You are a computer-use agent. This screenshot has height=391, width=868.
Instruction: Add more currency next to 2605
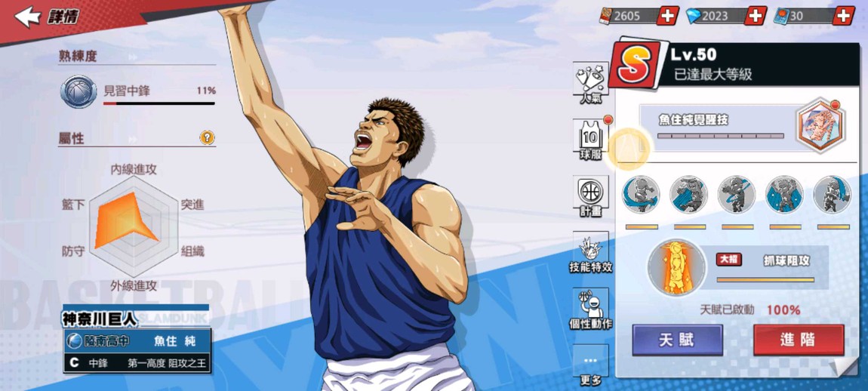click(668, 16)
